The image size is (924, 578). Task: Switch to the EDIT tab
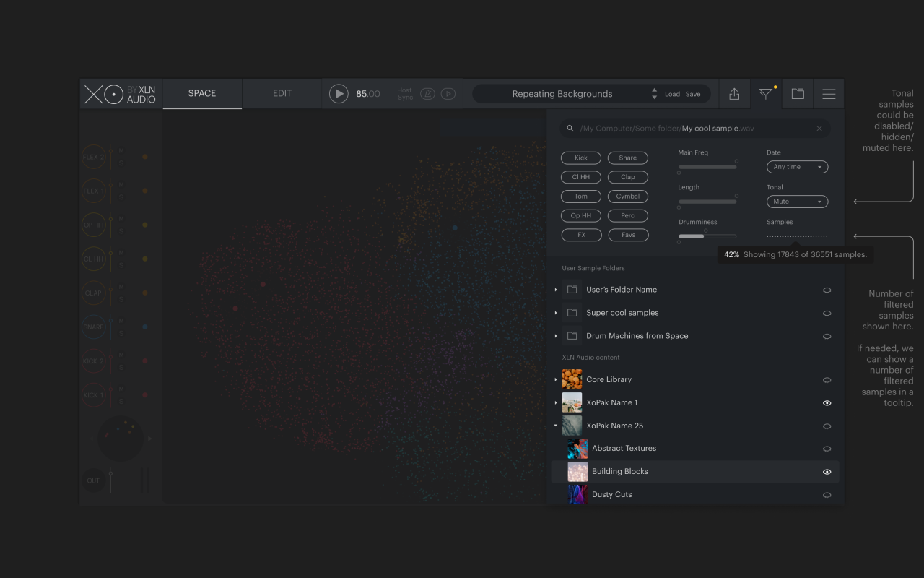[282, 94]
